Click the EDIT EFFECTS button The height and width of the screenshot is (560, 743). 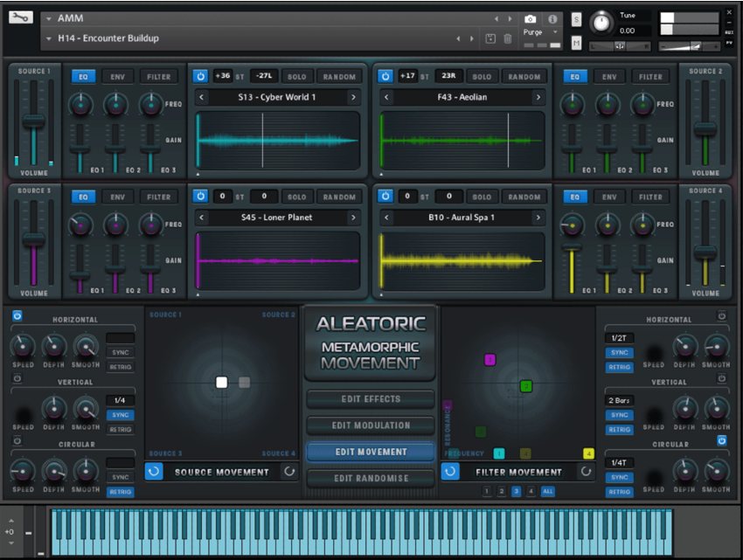tap(369, 398)
